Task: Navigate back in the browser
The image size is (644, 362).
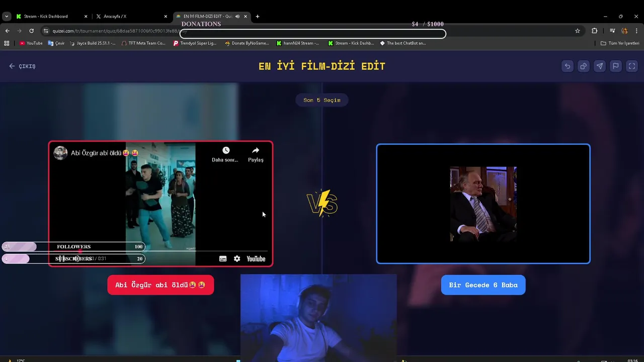Action: pos(7,31)
